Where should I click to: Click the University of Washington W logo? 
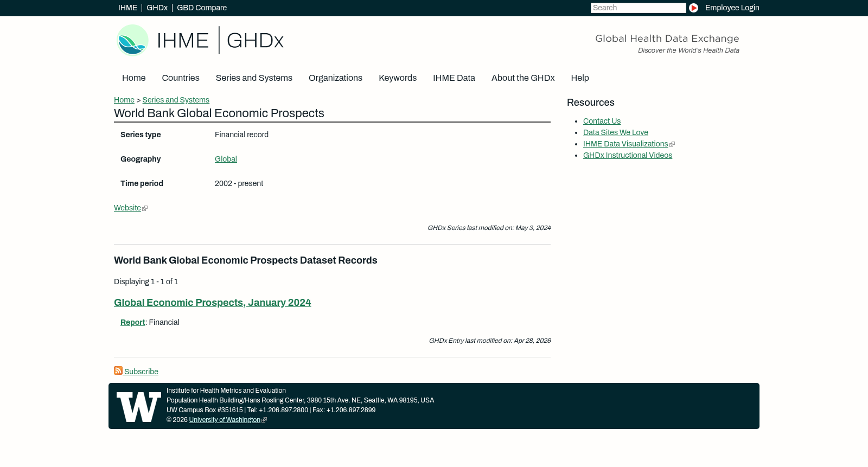[139, 407]
